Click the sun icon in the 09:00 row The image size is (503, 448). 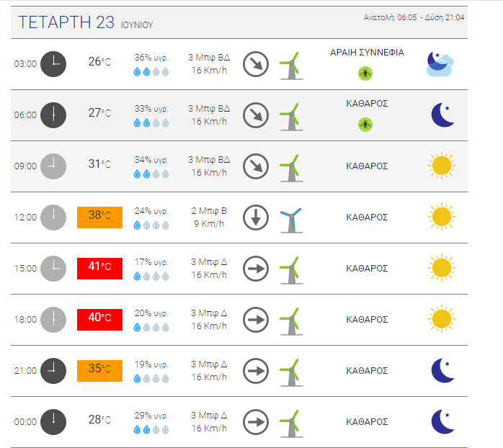coord(442,166)
